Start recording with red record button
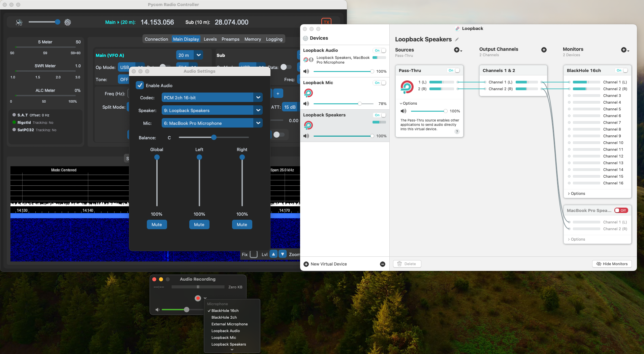Image resolution: width=644 pixels, height=354 pixels. pos(198,298)
